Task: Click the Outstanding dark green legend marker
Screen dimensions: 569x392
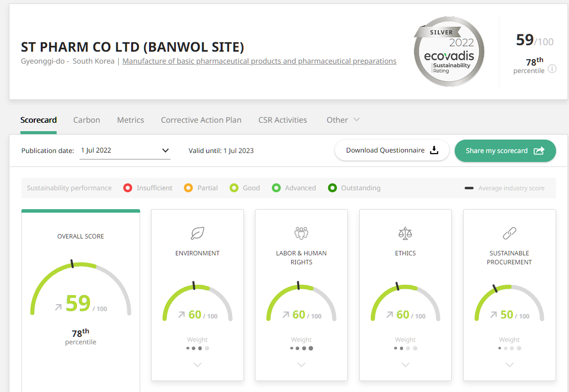Action: [x=332, y=188]
